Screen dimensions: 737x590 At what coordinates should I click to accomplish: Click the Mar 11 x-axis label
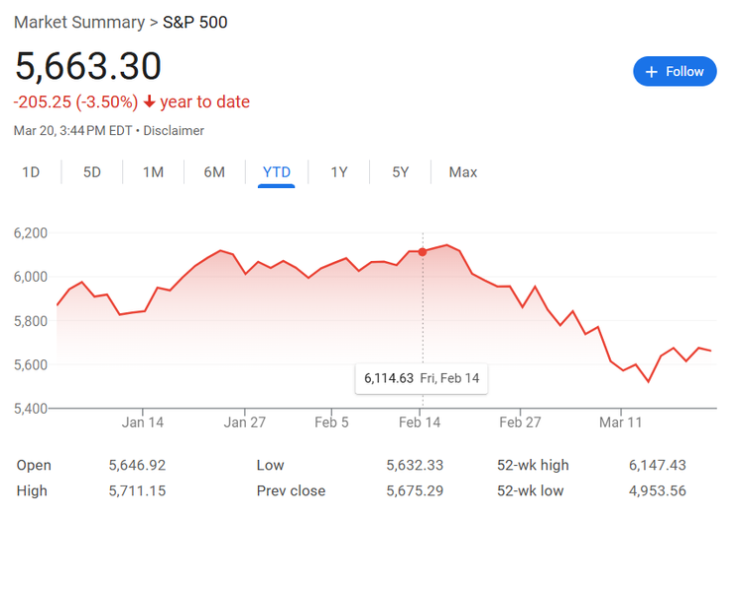620,422
